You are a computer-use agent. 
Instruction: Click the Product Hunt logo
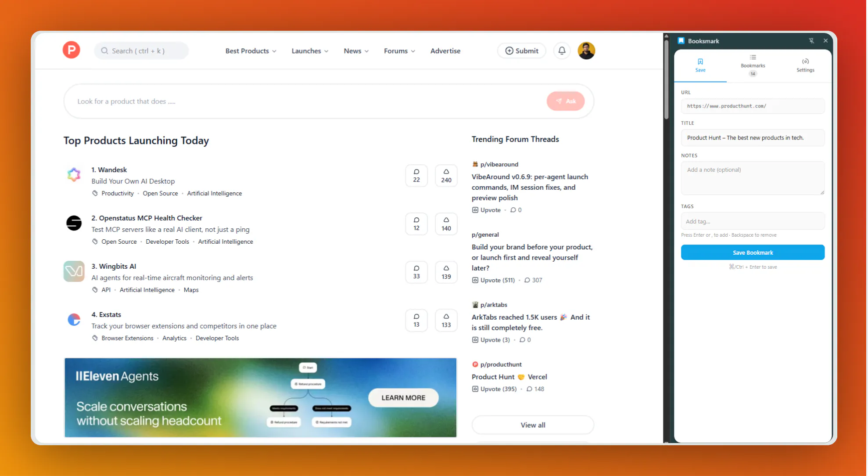(x=71, y=50)
